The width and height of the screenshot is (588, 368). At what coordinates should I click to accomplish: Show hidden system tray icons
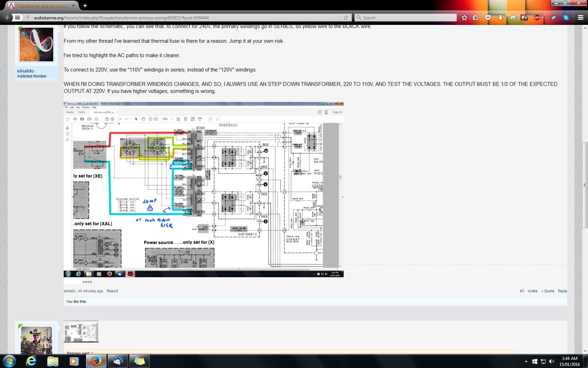click(x=526, y=361)
